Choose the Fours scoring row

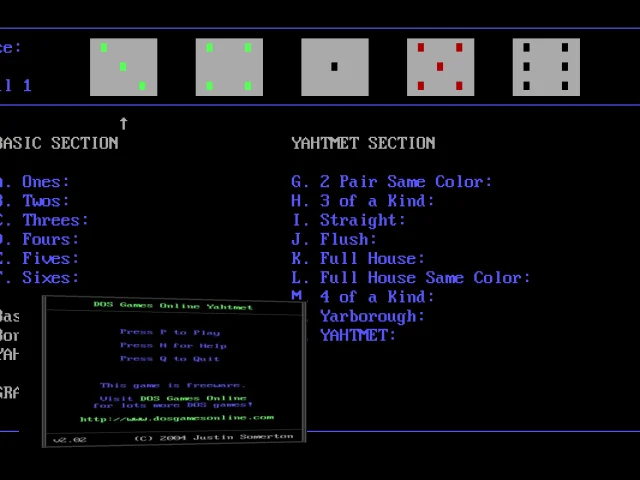click(39, 239)
